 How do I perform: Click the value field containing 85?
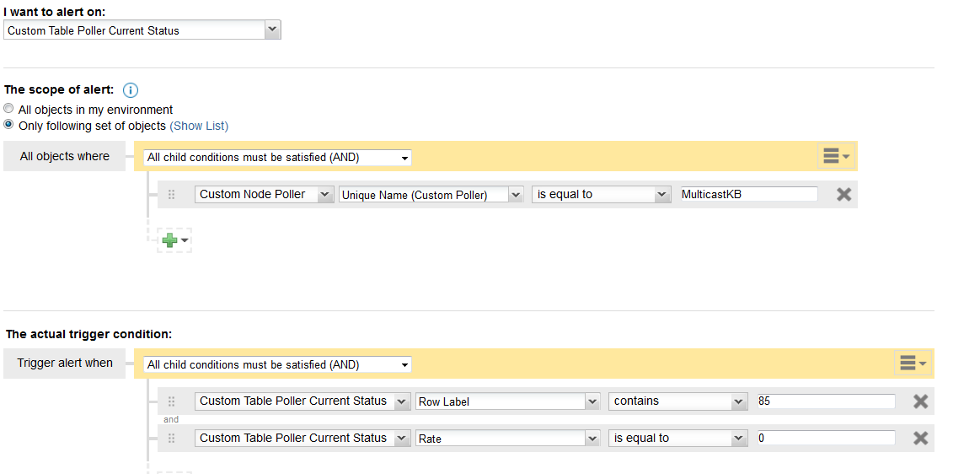(x=826, y=401)
